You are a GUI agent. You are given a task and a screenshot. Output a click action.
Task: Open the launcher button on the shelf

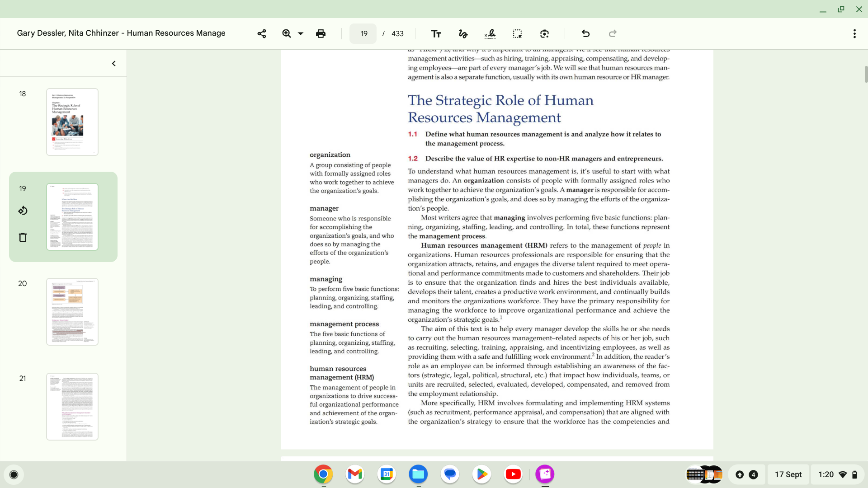14,474
